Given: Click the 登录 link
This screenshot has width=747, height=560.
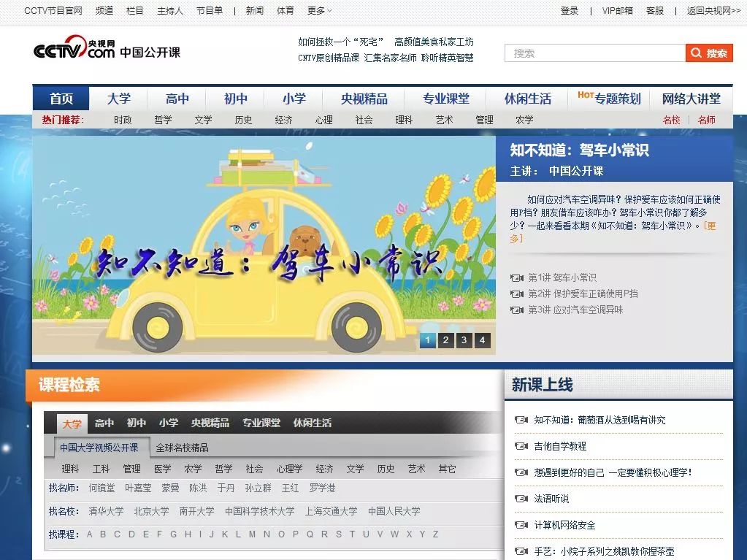Looking at the screenshot, I should click(570, 10).
